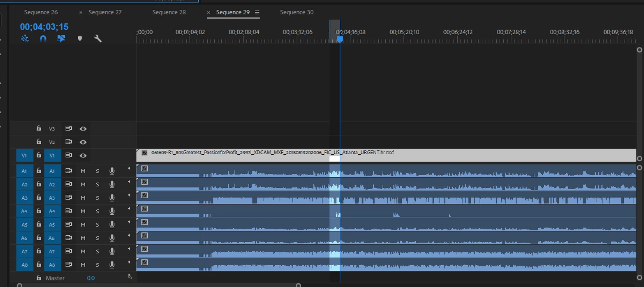Toggle lock on track A5
Screen dimensions: 644x287
click(x=39, y=224)
